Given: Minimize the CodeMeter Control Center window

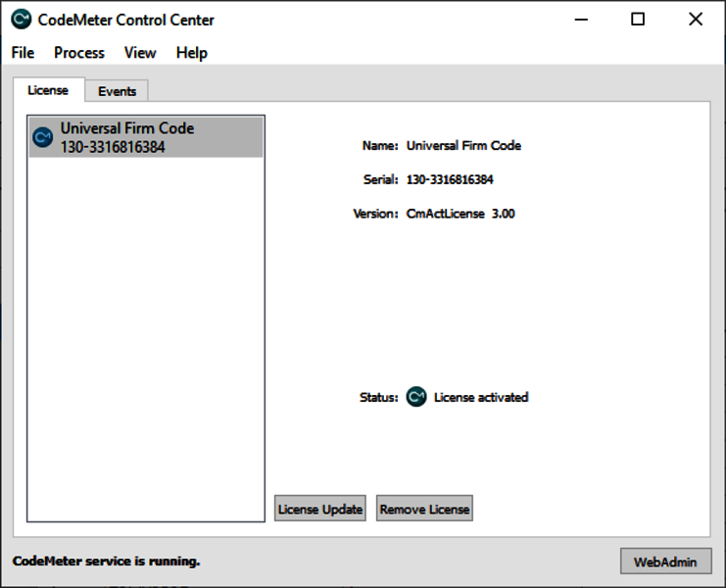Looking at the screenshot, I should (580, 20).
